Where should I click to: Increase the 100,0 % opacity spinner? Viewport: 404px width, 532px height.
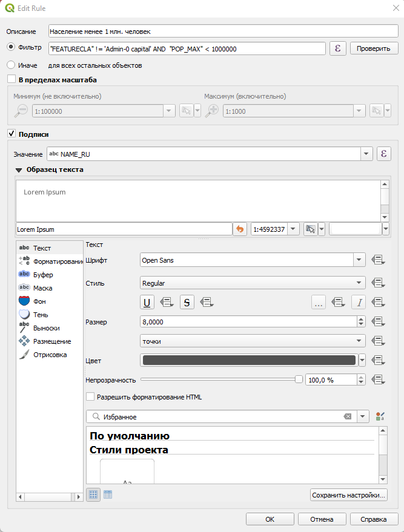tap(361, 377)
